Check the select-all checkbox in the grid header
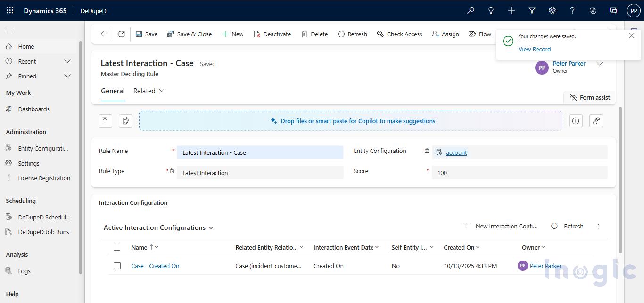This screenshot has height=303, width=644. pos(117,247)
